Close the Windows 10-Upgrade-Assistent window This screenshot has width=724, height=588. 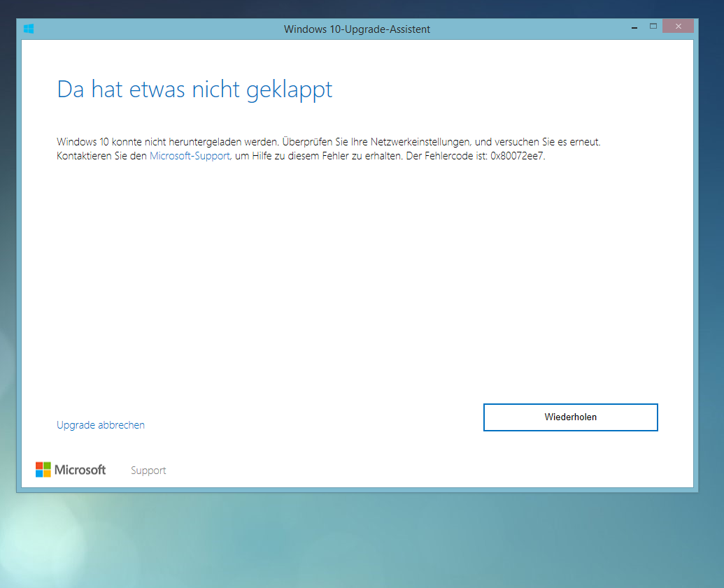678,27
